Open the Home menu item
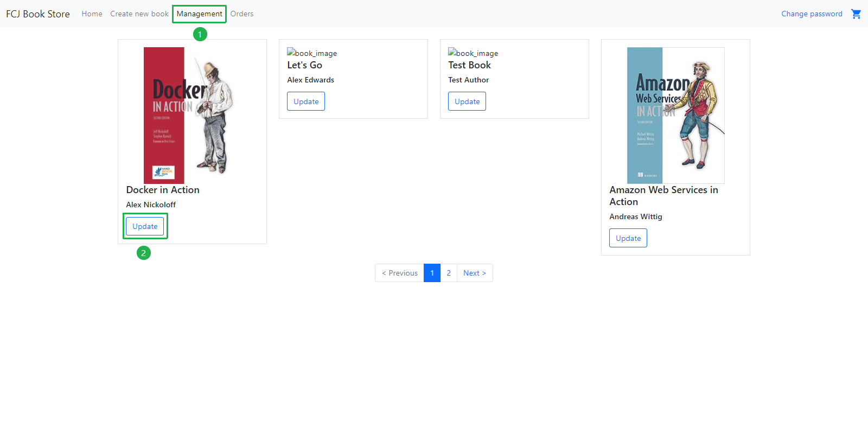The height and width of the screenshot is (440, 868). [x=92, y=14]
